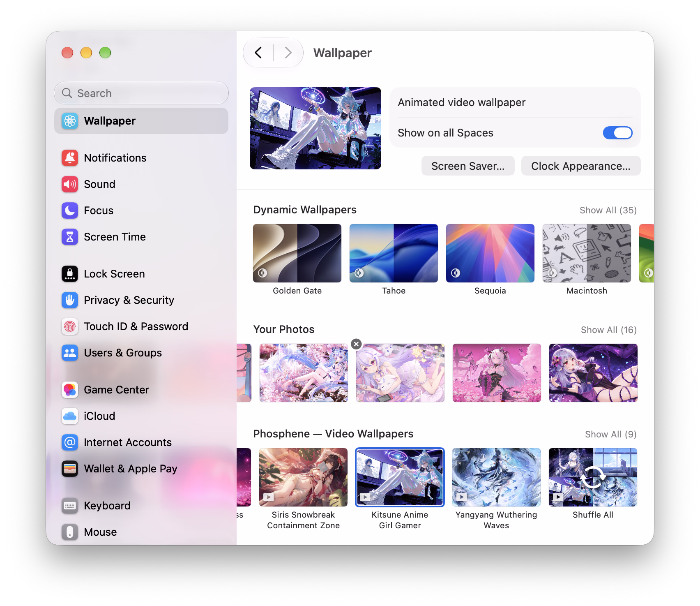Open Screen Saver settings
700x606 pixels.
pyautogui.click(x=468, y=166)
